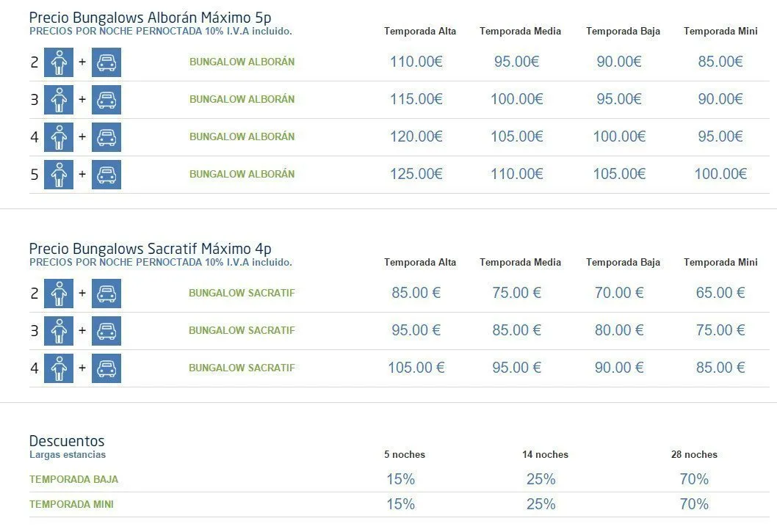Click the person icon in the 2-person Sacratif row
Viewport: 777px width, 532px height.
tap(59, 294)
